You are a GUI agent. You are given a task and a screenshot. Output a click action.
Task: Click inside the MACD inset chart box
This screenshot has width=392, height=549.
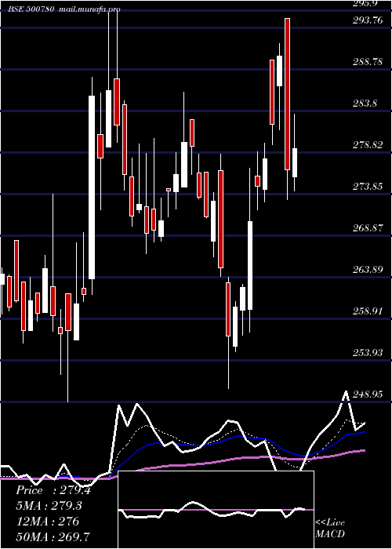216,510
